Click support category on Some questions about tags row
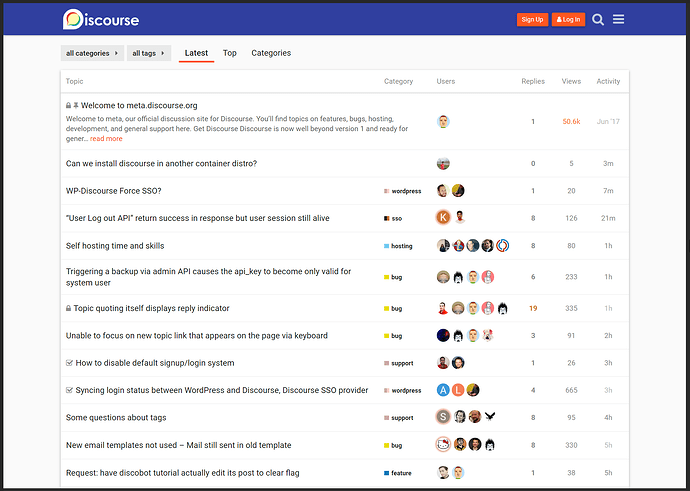This screenshot has height=491, width=690. pyautogui.click(x=399, y=418)
